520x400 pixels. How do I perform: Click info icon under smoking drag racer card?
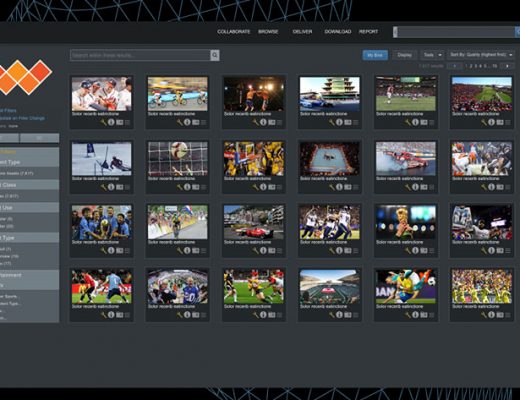coord(415,187)
